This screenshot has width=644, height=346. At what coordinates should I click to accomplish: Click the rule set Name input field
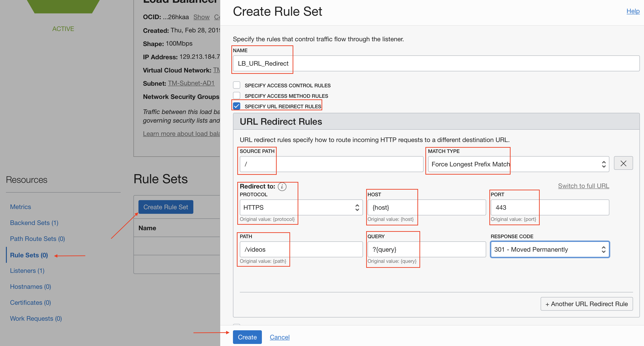[436, 63]
